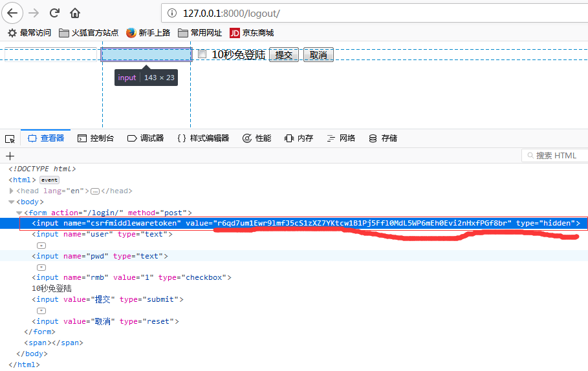Collapse the body element triangle

click(12, 202)
